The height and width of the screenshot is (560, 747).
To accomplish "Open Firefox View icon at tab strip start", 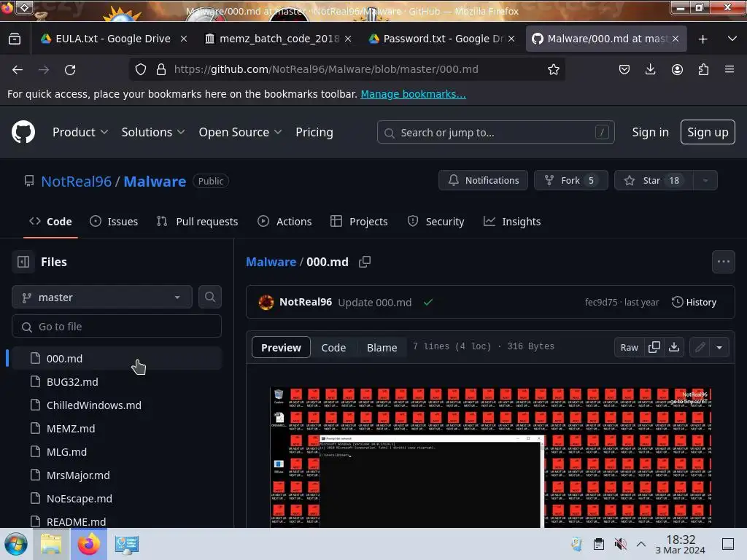I will point(15,39).
